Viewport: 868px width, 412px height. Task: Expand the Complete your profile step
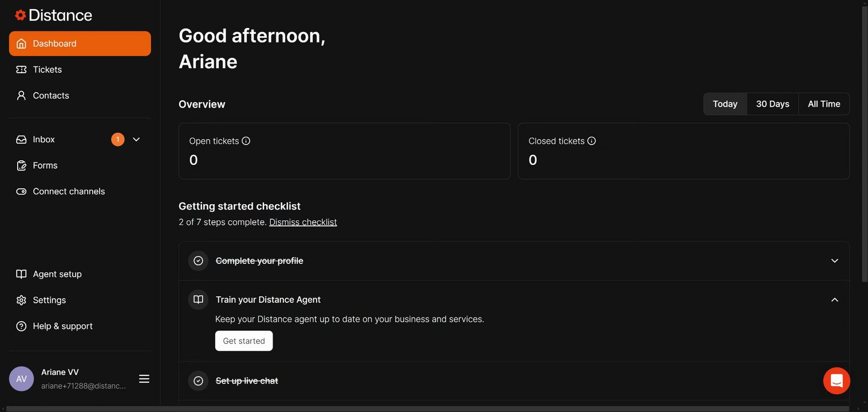[834, 261]
